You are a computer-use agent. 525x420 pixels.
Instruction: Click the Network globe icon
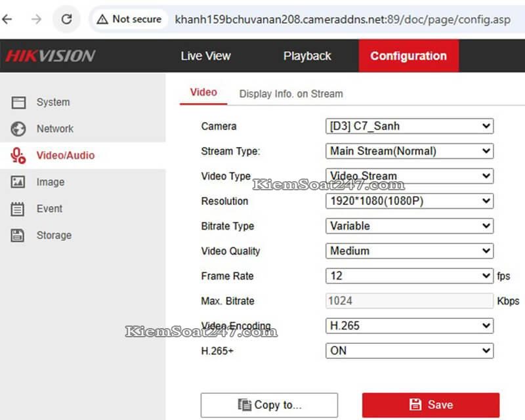pyautogui.click(x=18, y=129)
